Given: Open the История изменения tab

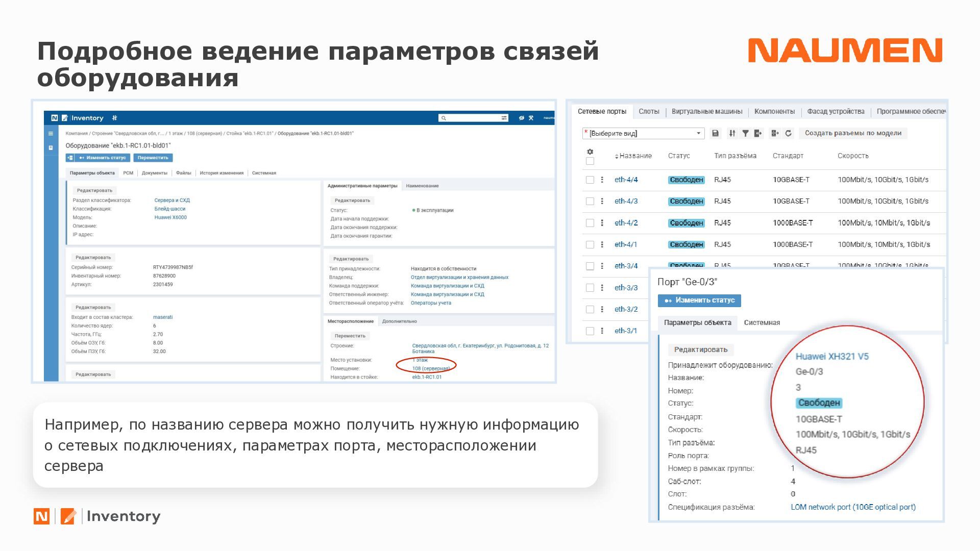Looking at the screenshot, I should 221,173.
